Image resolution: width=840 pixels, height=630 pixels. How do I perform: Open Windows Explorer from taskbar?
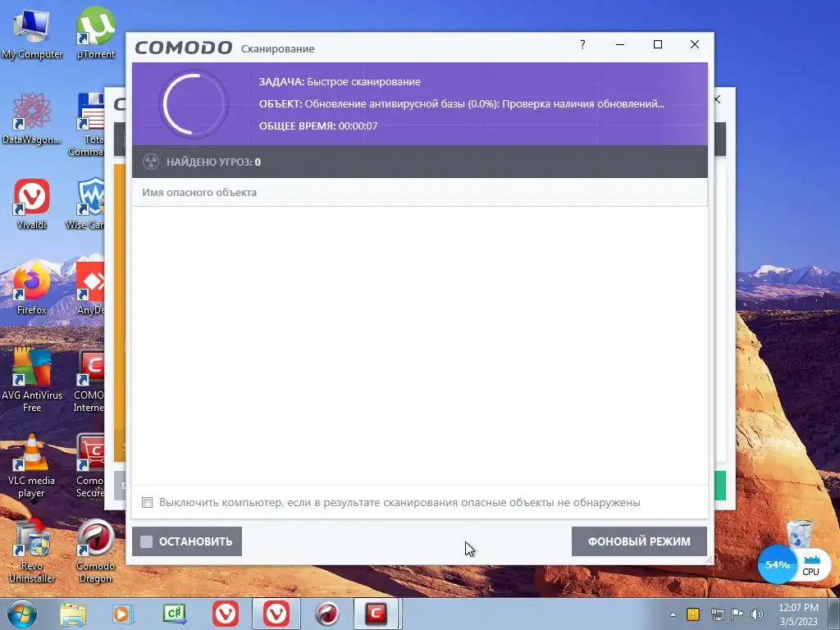coord(73,614)
